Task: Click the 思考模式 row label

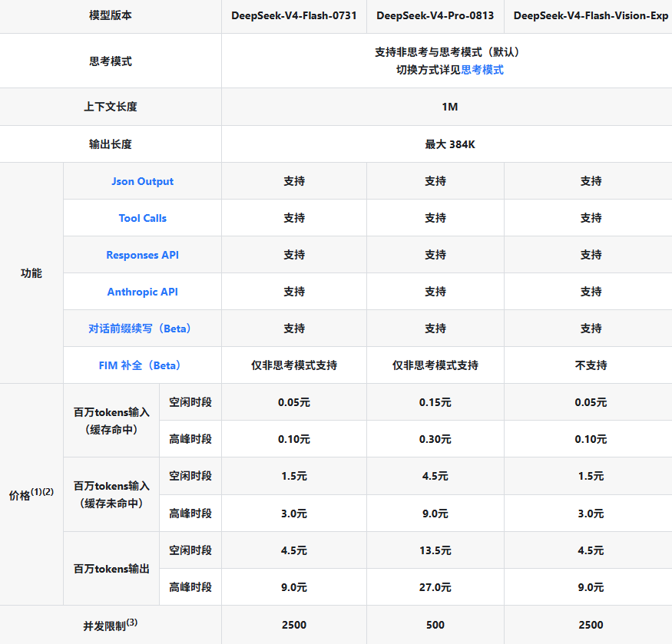Action: tap(110, 61)
